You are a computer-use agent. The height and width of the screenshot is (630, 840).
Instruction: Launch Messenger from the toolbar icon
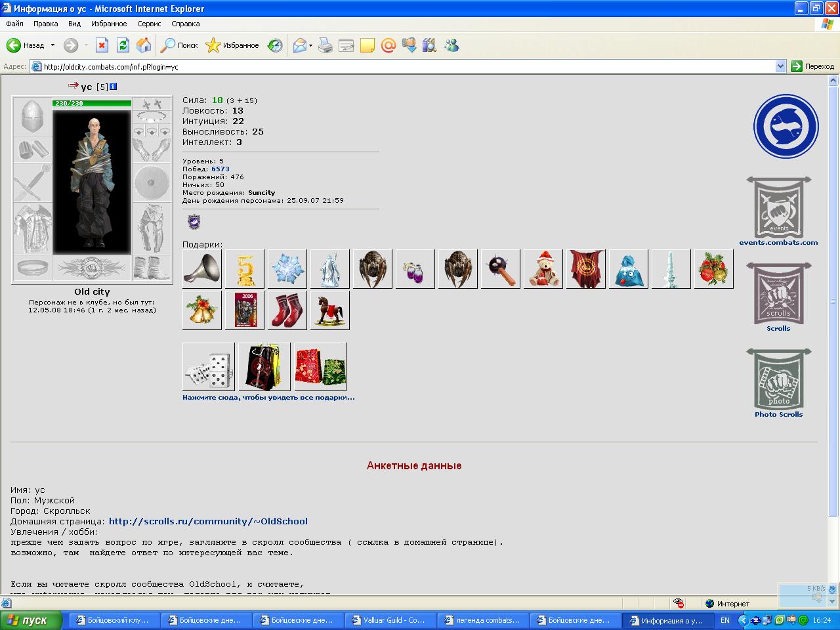(x=451, y=45)
